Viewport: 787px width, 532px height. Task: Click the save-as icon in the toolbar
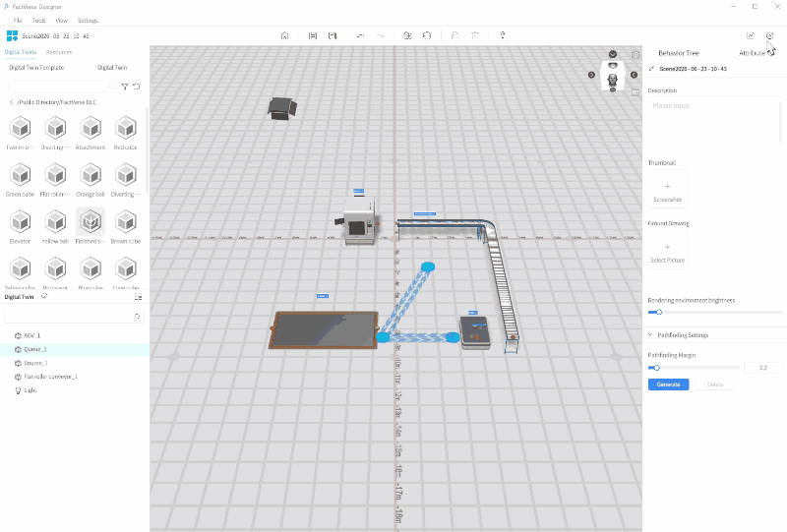[333, 35]
